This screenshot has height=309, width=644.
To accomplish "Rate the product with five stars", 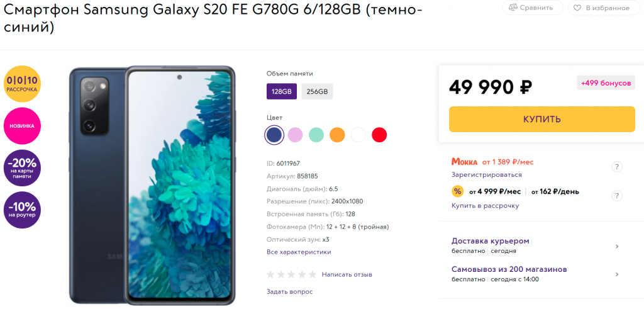I will [x=313, y=274].
